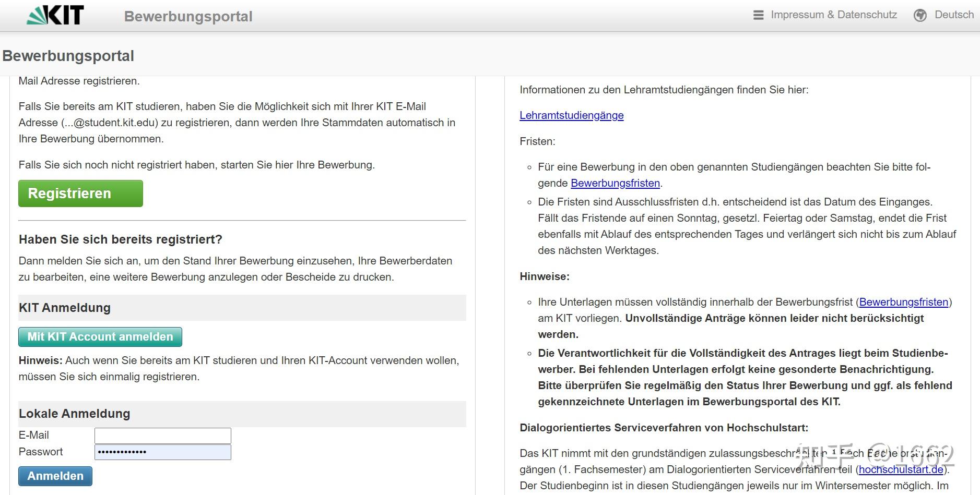Focus the Passwort input field
Screen dimensions: 980x495
tap(163, 452)
